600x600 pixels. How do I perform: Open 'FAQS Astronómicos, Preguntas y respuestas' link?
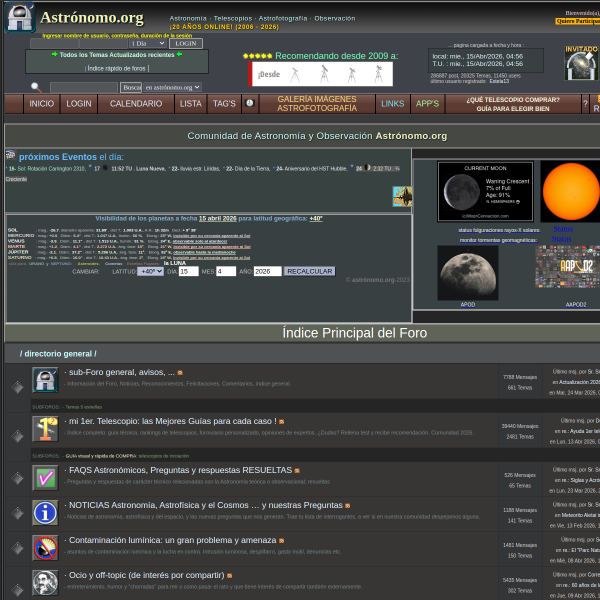coord(180,470)
